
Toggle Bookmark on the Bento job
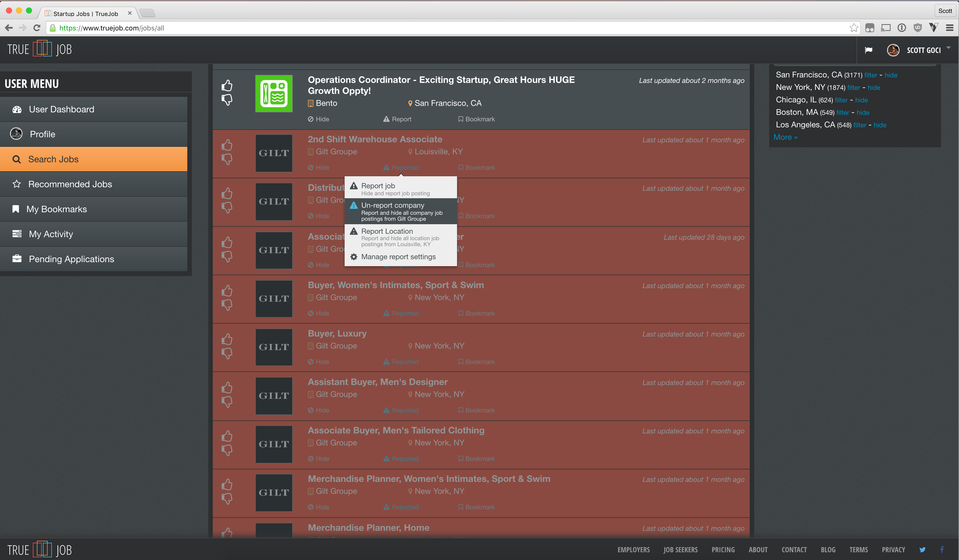477,119
